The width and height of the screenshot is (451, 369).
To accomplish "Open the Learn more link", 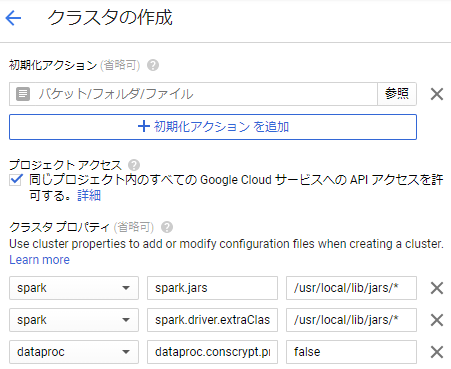I will point(40,260).
